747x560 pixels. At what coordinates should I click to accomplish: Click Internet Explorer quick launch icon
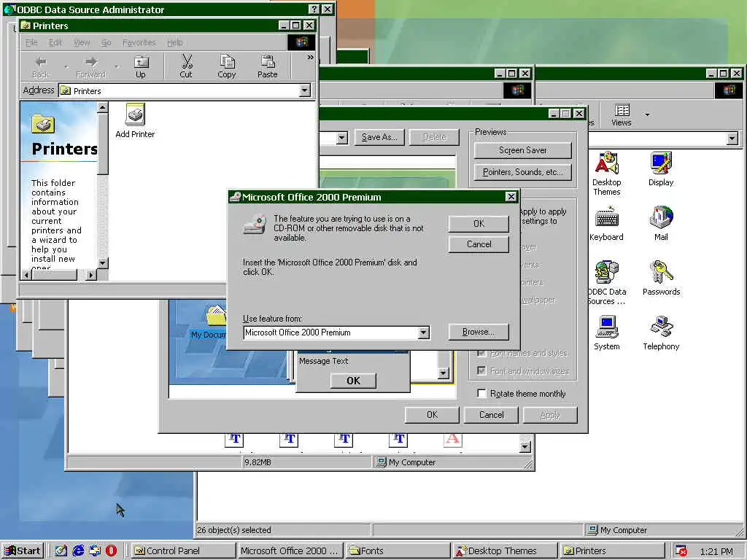pos(78,551)
